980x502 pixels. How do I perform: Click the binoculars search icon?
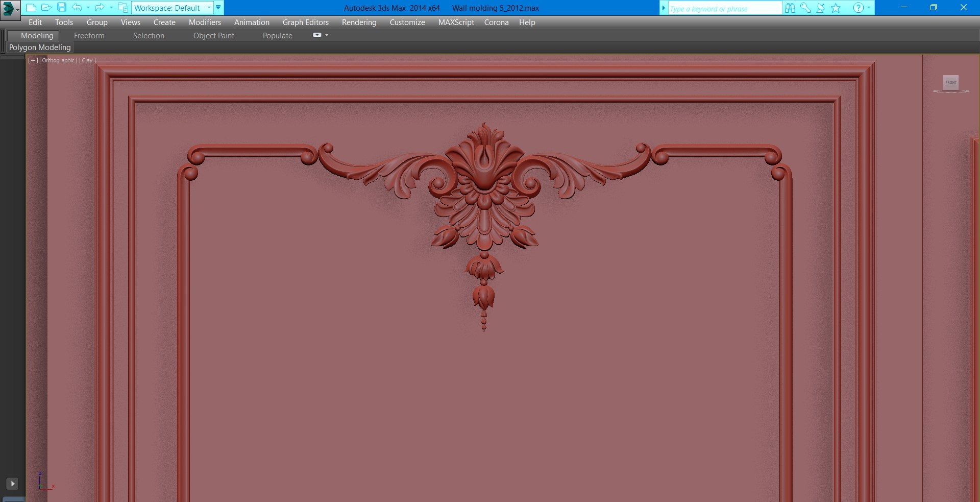click(x=790, y=8)
